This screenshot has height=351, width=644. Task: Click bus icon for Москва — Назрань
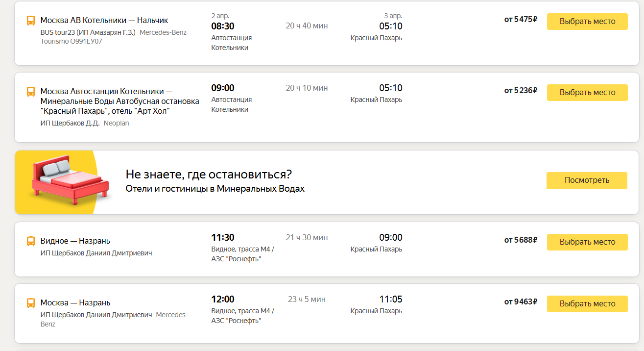point(30,303)
